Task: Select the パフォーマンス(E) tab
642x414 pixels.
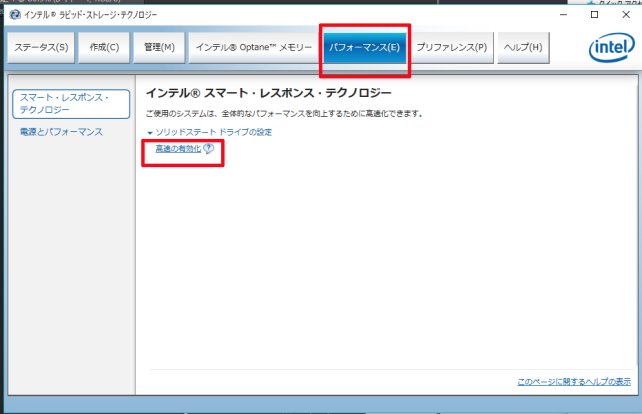Action: [364, 48]
